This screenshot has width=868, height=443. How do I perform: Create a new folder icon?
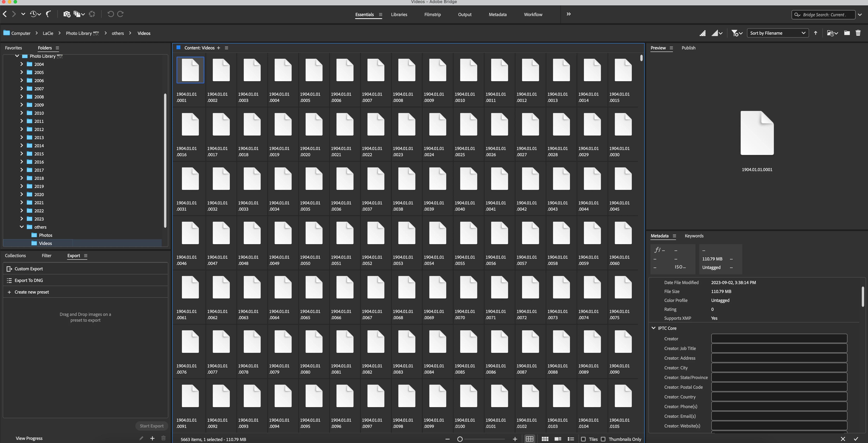[846, 33]
